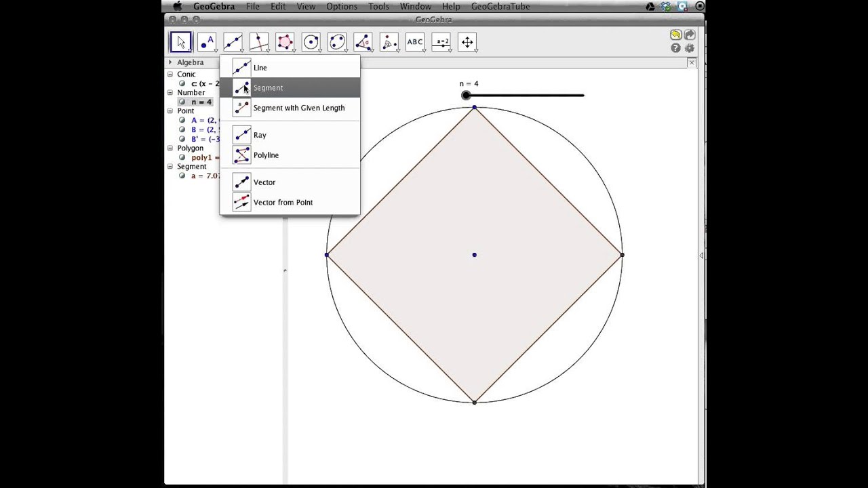Toggle visibility of poly1

[x=182, y=157]
